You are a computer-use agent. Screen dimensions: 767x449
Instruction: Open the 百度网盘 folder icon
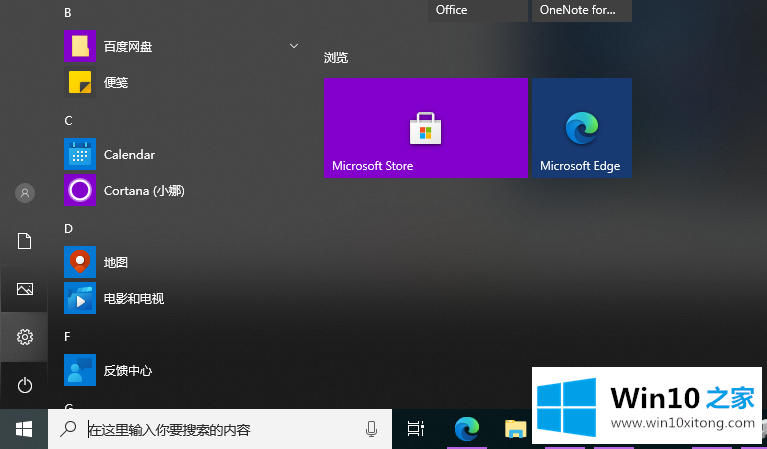80,46
